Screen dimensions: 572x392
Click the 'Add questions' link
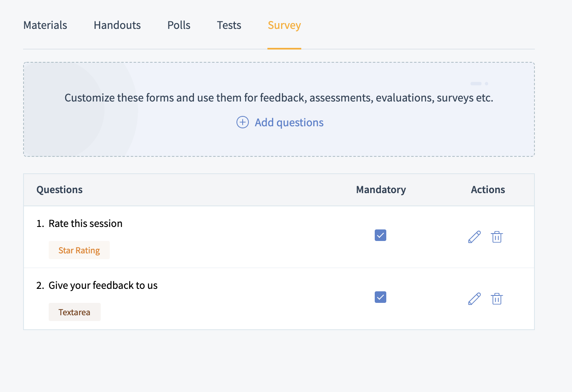[289, 123]
